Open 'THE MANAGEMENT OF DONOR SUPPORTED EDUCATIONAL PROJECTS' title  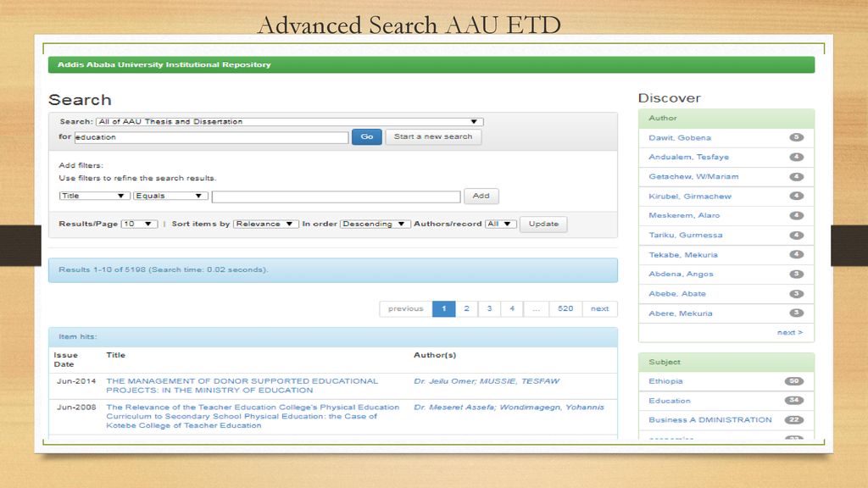coord(242,385)
